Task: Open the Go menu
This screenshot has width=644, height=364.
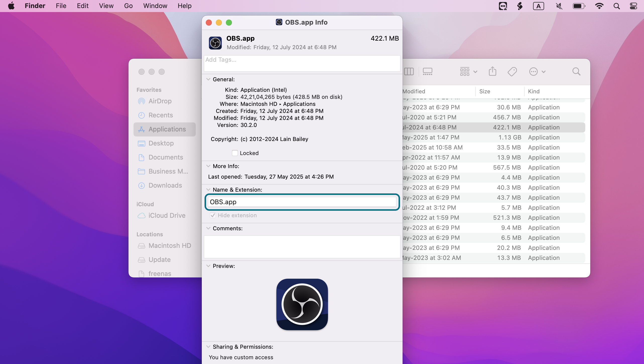Action: (x=128, y=6)
